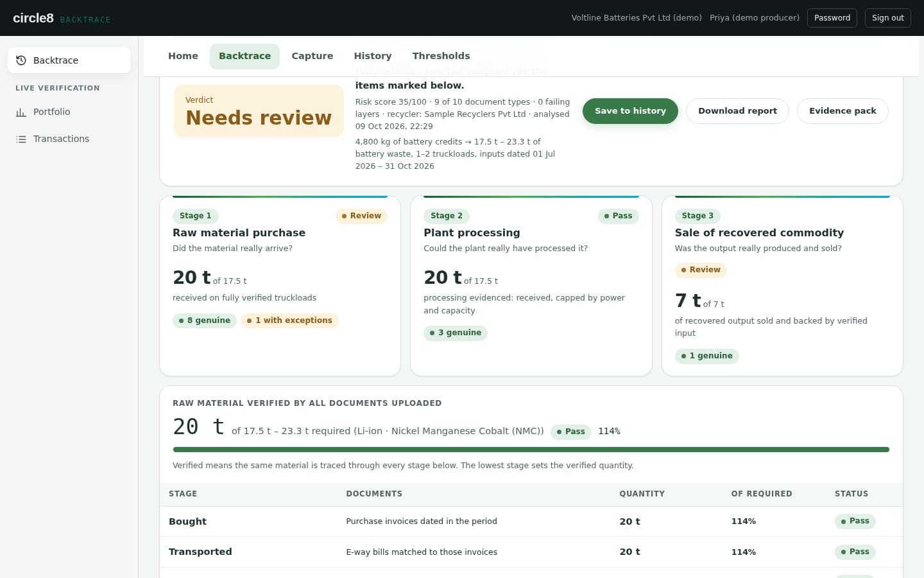Screen dimensions: 924x578
Task: Click the Save to history button
Action: click(x=630, y=110)
